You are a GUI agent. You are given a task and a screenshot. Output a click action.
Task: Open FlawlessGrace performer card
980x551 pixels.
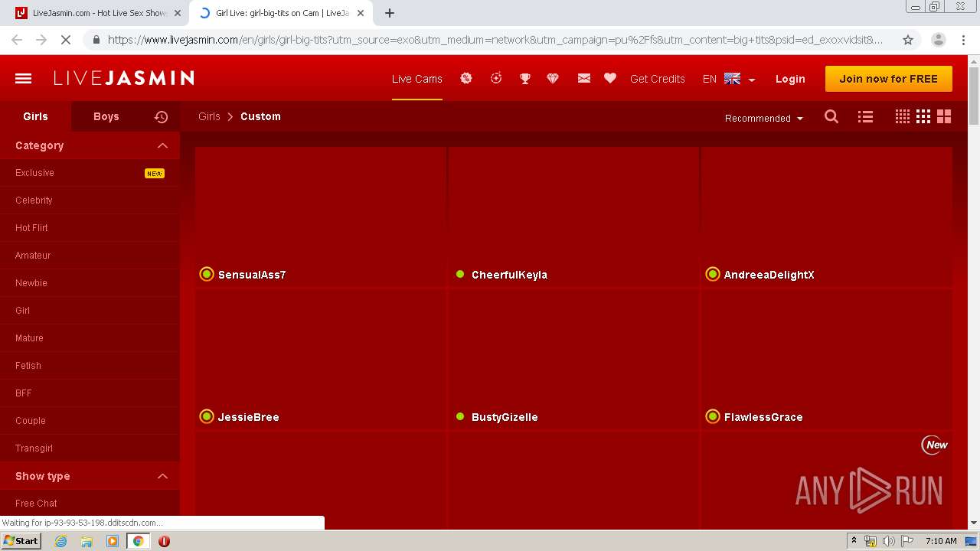click(827, 359)
